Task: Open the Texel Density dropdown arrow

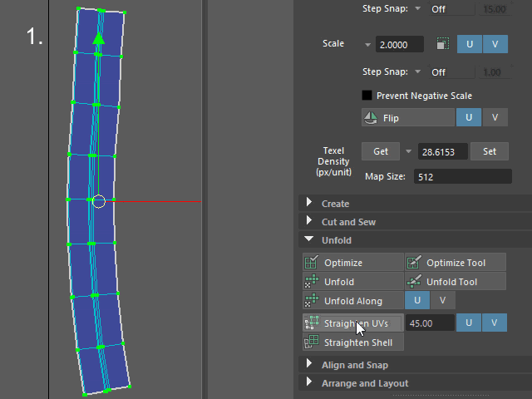Action: tap(408, 151)
